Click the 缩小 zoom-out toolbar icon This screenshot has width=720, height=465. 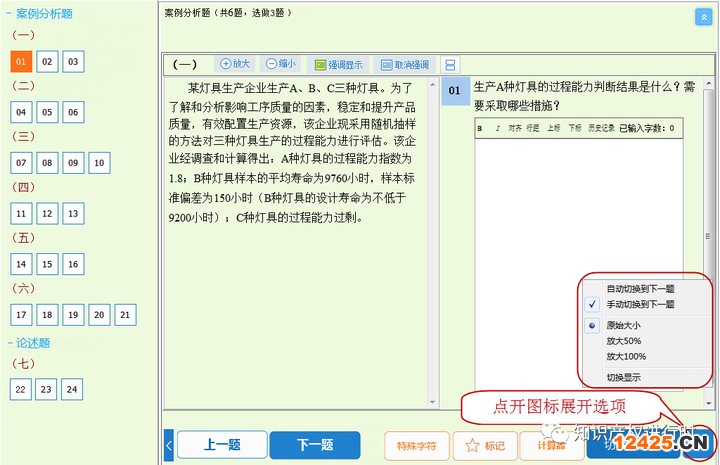(271, 64)
